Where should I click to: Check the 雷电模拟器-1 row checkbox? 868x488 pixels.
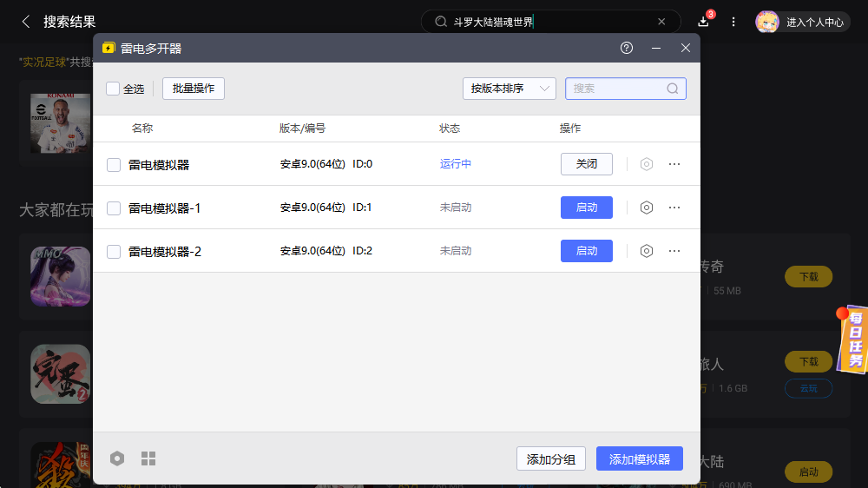pyautogui.click(x=114, y=208)
